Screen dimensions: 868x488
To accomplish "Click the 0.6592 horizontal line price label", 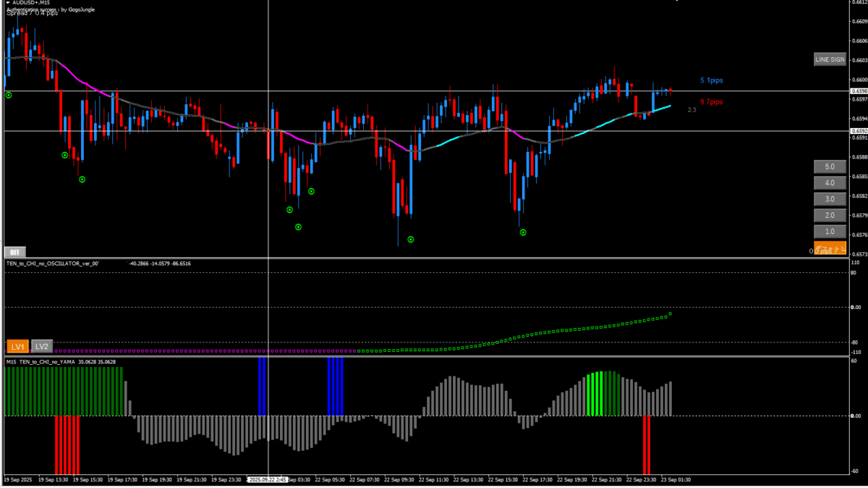I will click(859, 131).
